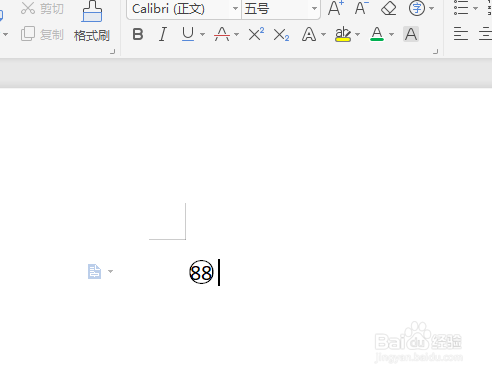Screen dimensions: 492x375
Task: Open highlight color dropdown arrow
Action: 358,34
